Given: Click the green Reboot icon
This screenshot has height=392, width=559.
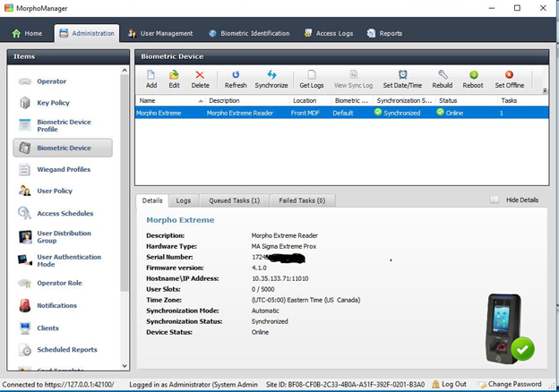Looking at the screenshot, I should click(473, 75).
